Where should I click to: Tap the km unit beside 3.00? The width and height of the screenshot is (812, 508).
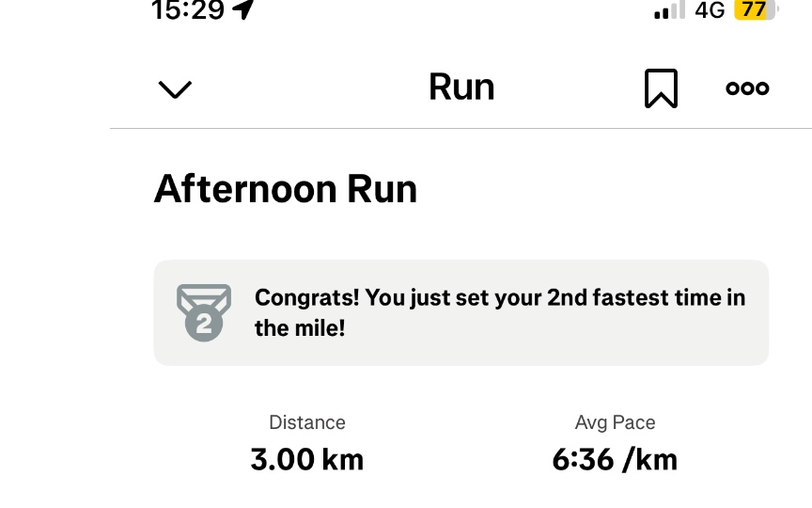pyautogui.click(x=342, y=460)
